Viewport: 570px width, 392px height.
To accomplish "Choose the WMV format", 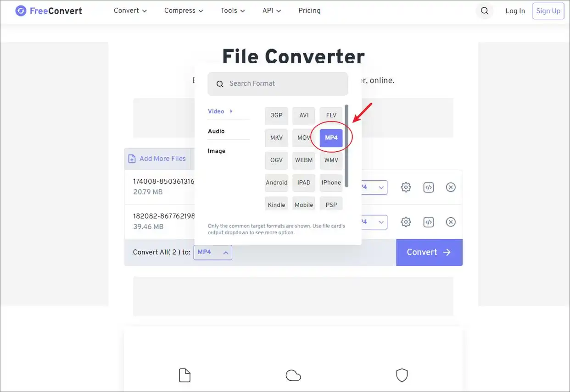I will (x=331, y=160).
